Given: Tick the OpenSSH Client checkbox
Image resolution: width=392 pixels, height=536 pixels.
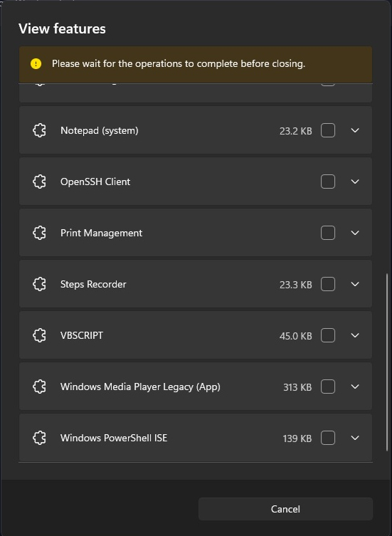Looking at the screenshot, I should [328, 182].
